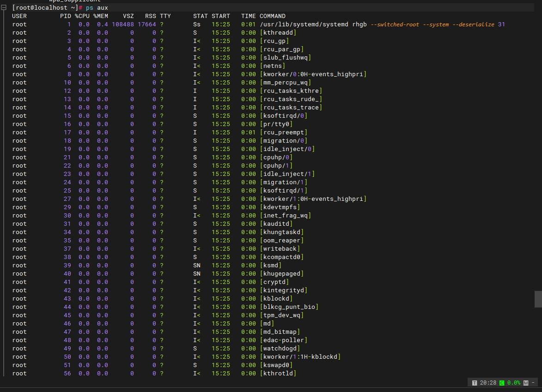Click the [ksoftirqd/0] process name
Screen dimensions: 542x392
click(x=283, y=116)
